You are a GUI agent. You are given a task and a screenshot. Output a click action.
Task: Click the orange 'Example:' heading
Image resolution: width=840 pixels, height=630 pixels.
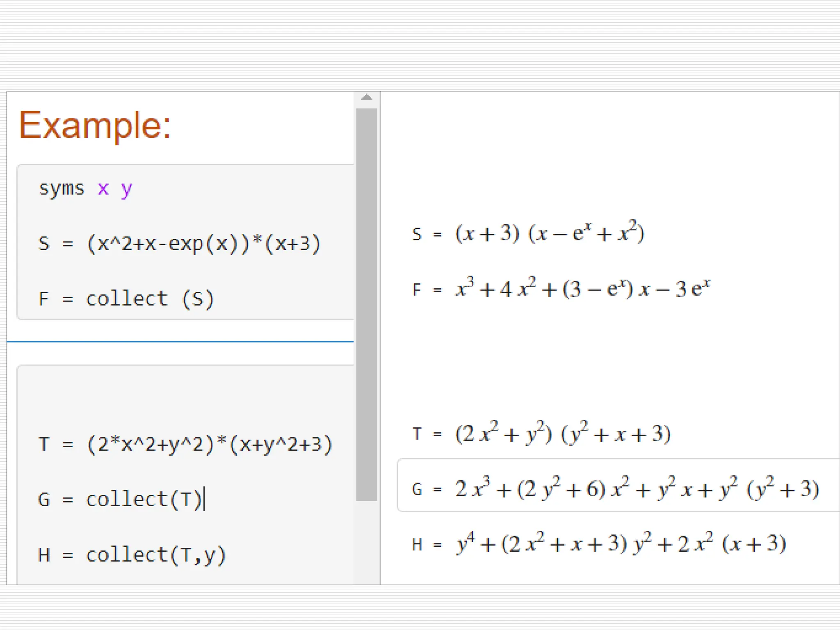tap(95, 125)
